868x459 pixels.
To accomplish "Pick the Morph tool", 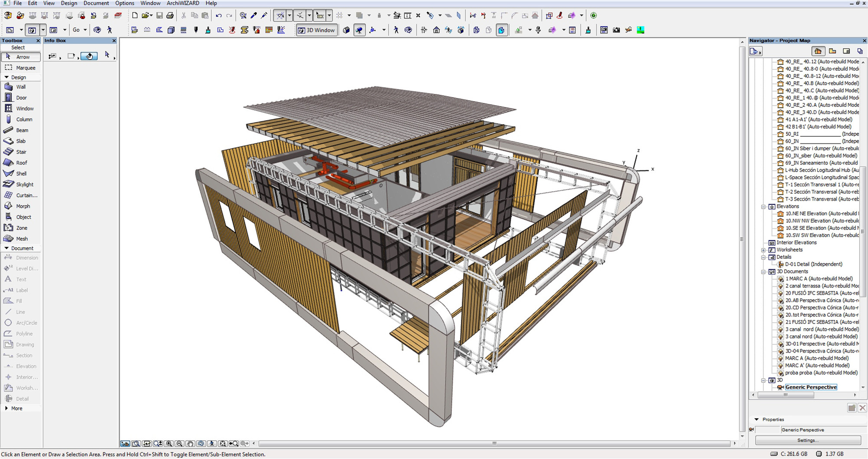I will (x=23, y=206).
